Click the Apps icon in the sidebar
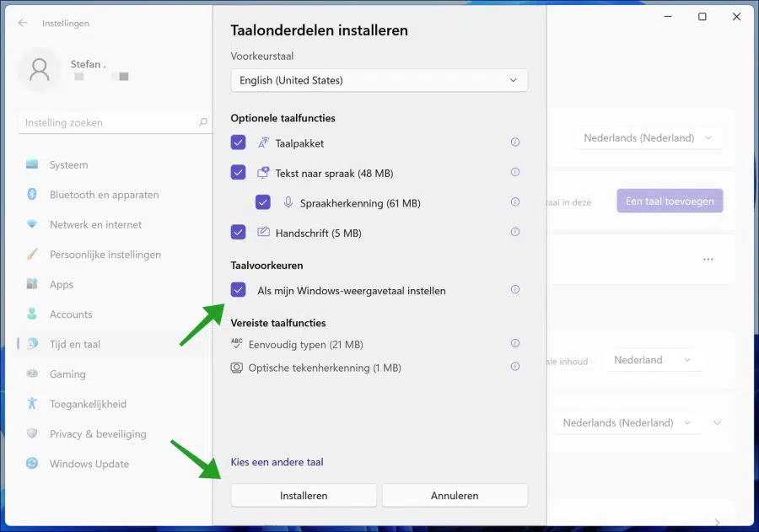 click(32, 284)
